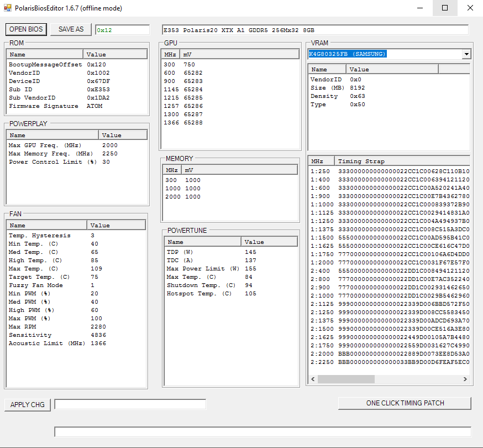Select timing strap 1:250 row
Image resolution: width=483 pixels, height=448 pixels.
pos(390,171)
